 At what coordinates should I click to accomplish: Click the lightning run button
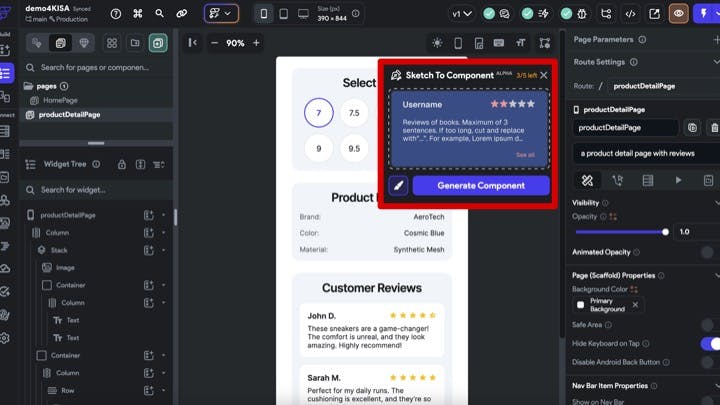[705, 14]
